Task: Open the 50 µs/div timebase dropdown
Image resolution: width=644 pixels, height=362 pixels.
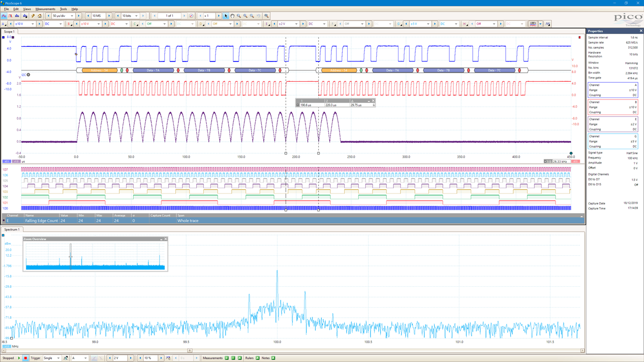Action: tap(72, 16)
